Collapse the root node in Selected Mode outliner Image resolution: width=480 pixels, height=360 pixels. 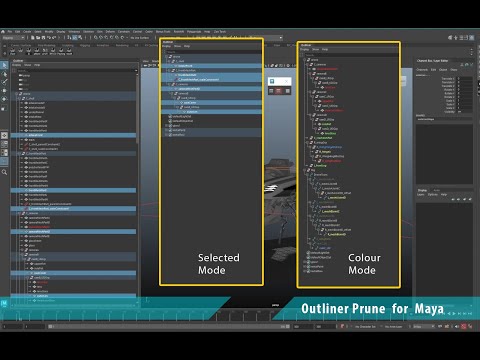(x=166, y=57)
